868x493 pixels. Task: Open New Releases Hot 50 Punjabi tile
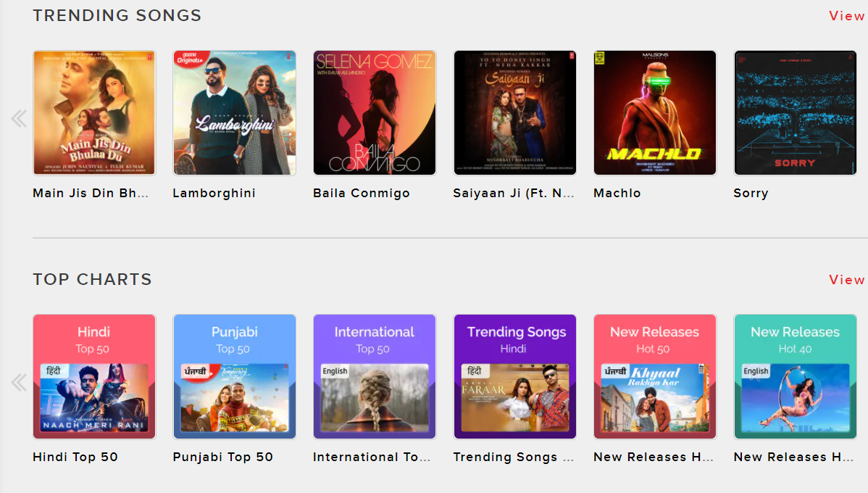[x=655, y=377]
